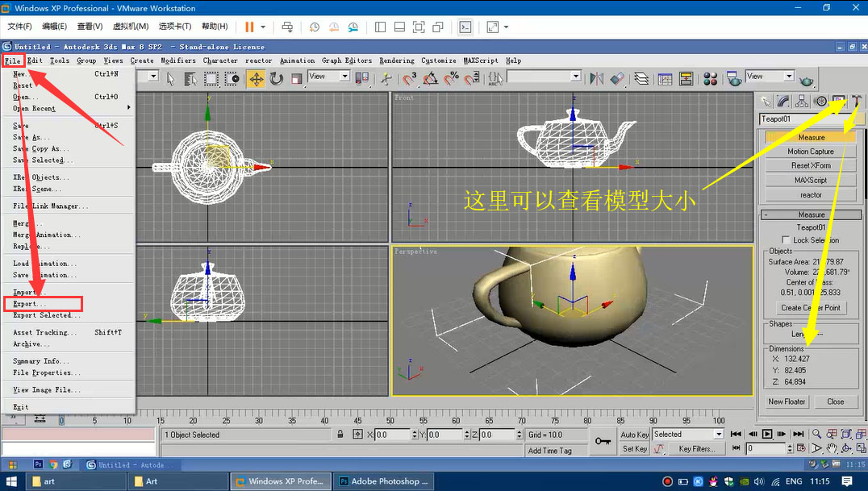Click Quick Render teapot icon
Screen dimensions: 868x491
807,81
